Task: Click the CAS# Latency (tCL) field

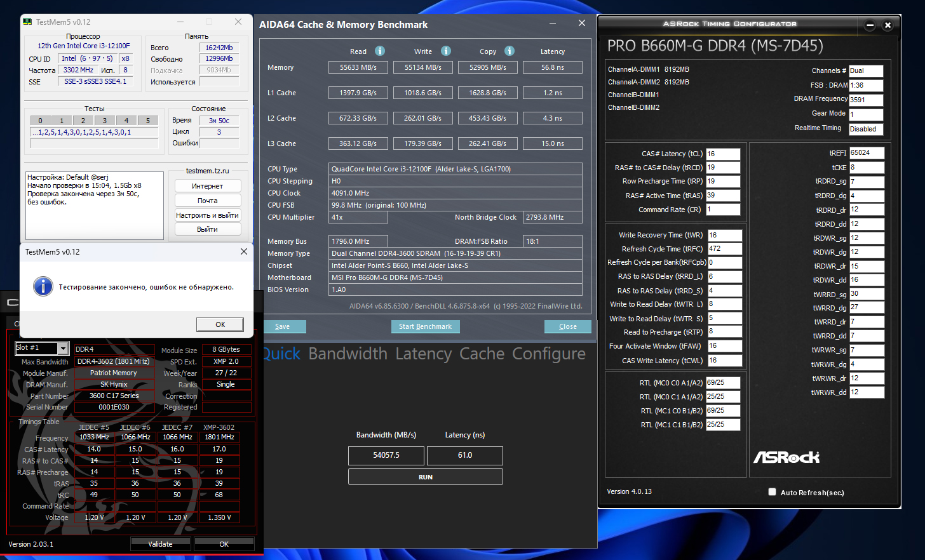Action: tap(723, 154)
